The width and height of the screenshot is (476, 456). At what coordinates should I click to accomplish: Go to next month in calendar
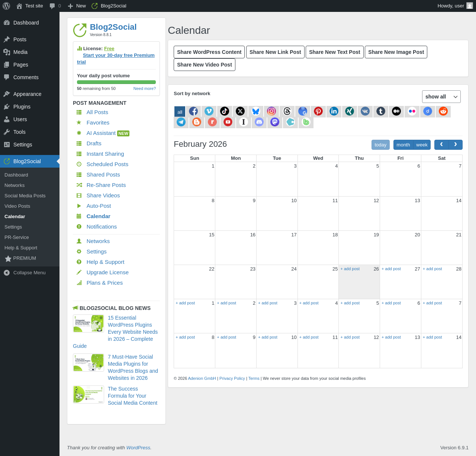[x=456, y=145]
